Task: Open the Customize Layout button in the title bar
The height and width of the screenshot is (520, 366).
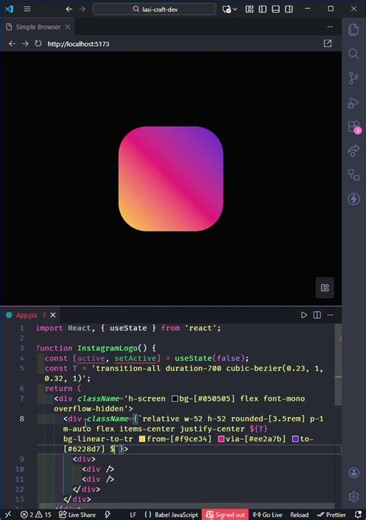Action: click(249, 9)
